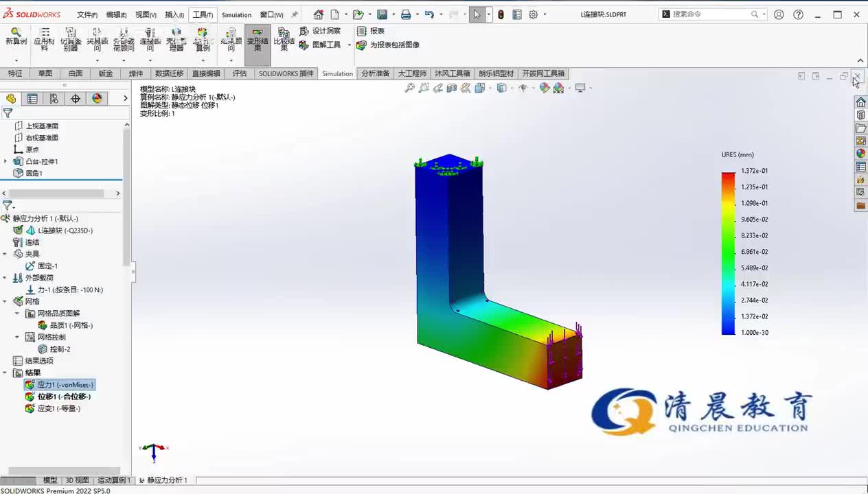Click the Rebuild traffic light icon
The height and width of the screenshot is (494, 868).
(x=501, y=14)
